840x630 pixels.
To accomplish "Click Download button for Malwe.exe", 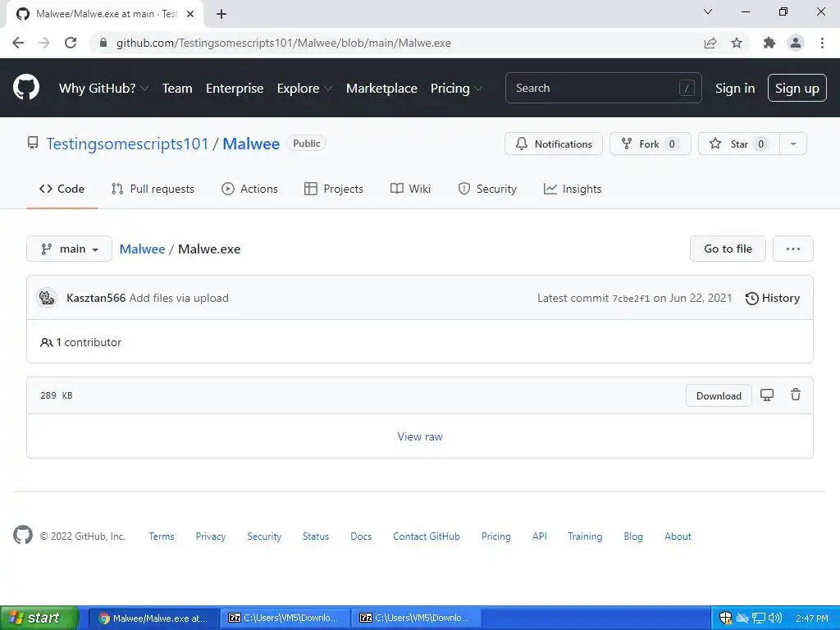I will [719, 396].
